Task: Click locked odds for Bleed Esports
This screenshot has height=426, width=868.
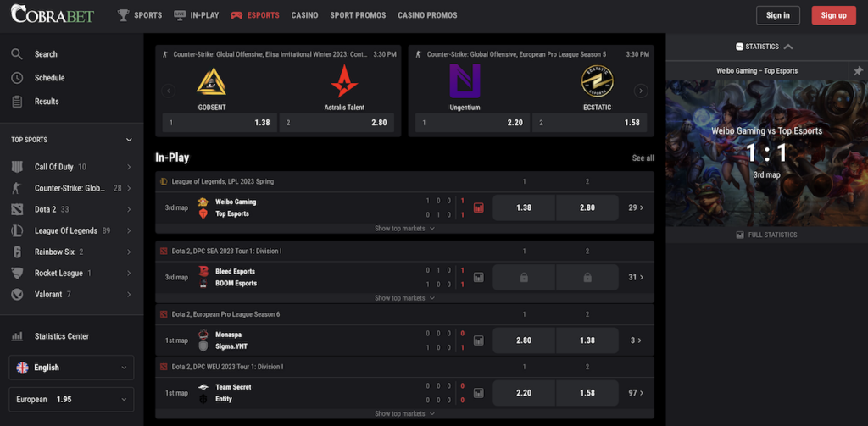Action: tap(524, 278)
